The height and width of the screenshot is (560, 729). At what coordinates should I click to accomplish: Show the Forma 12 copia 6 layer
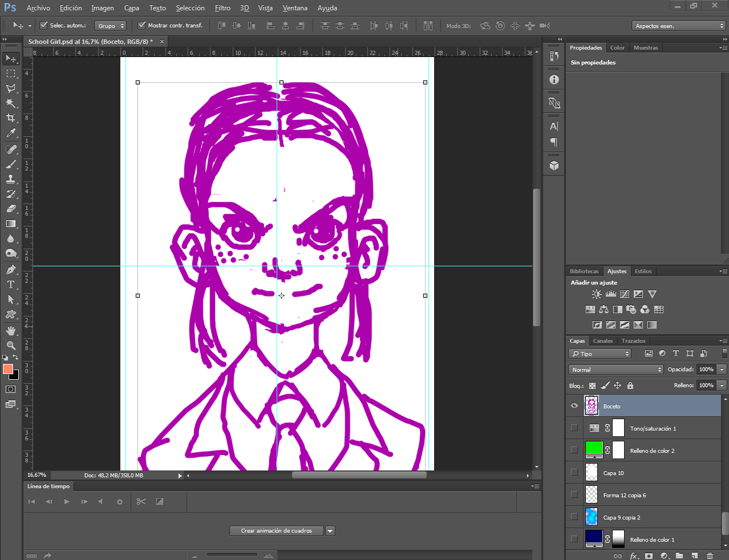574,494
